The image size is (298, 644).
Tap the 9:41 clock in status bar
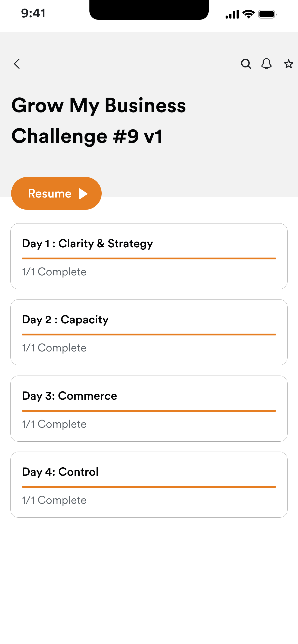tap(33, 13)
